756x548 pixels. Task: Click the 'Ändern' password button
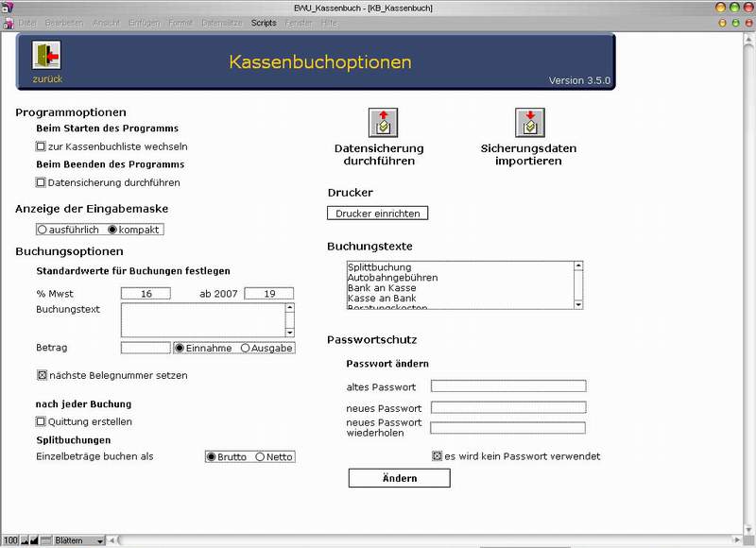(x=399, y=478)
